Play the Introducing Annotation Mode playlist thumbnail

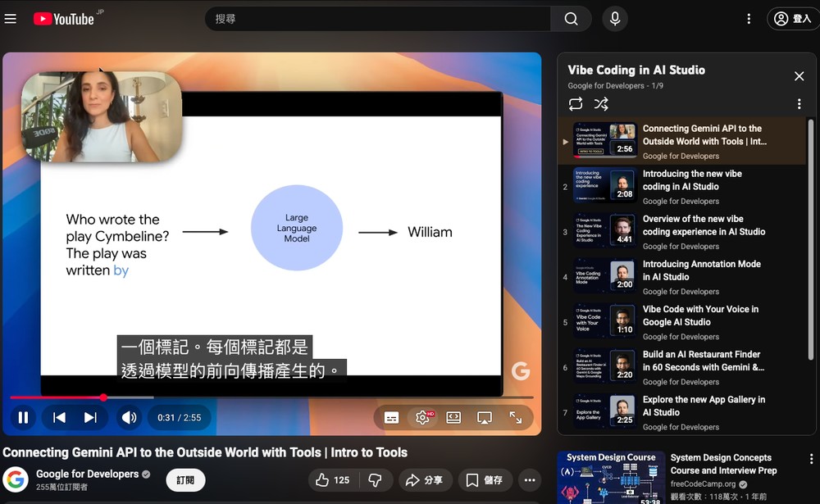point(604,275)
